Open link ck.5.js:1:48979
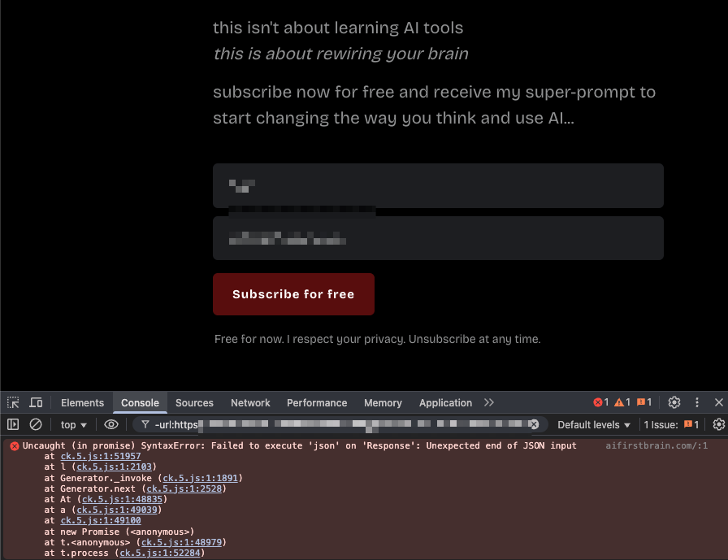728x560 pixels. (x=181, y=542)
